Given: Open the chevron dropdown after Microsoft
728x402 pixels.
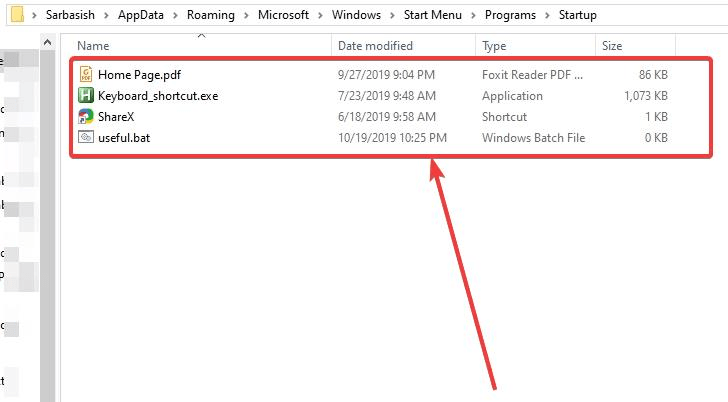Looking at the screenshot, I should tap(322, 16).
